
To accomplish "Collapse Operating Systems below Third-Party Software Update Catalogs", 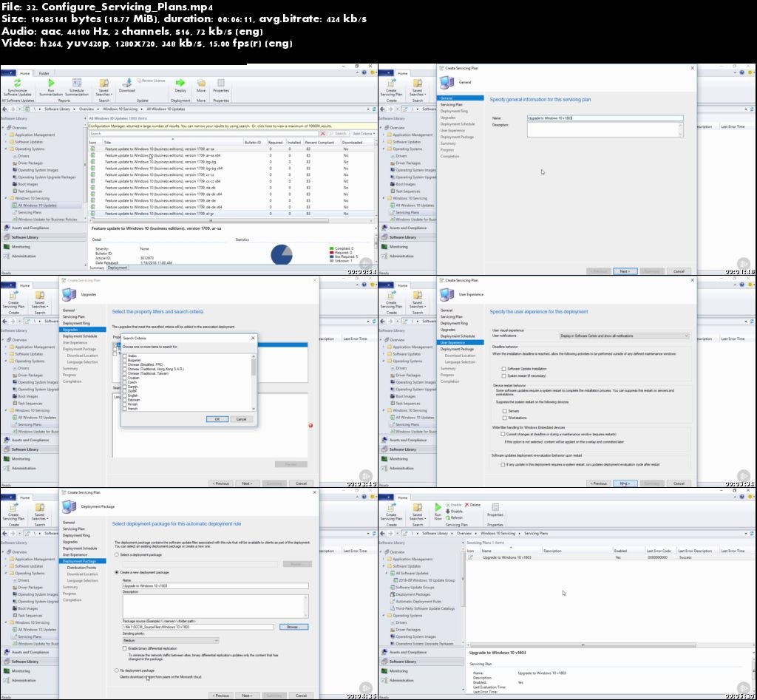I will (x=384, y=616).
